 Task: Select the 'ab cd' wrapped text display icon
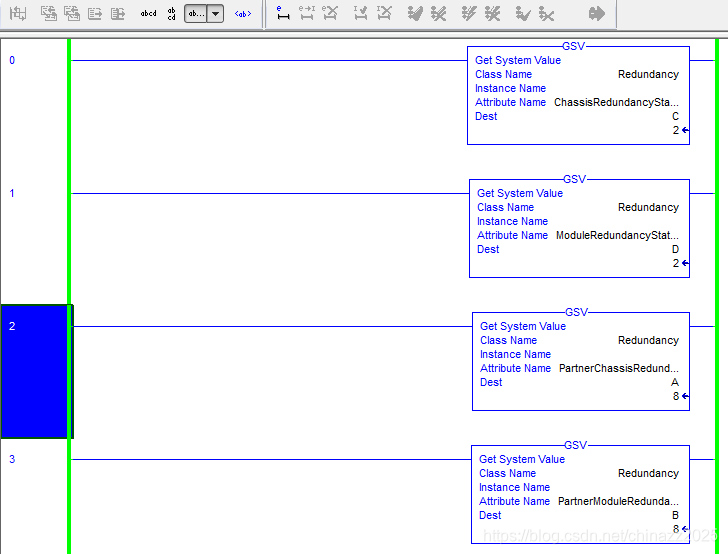coord(172,13)
